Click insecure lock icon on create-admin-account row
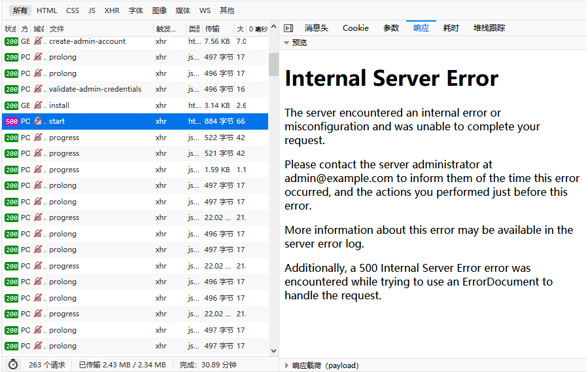 click(x=38, y=41)
